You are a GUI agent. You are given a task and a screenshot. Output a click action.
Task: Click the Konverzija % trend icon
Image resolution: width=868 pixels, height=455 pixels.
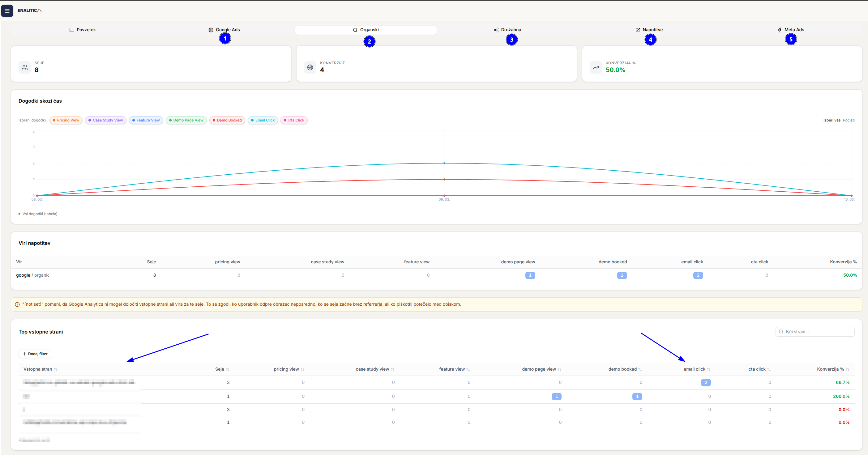coord(596,67)
